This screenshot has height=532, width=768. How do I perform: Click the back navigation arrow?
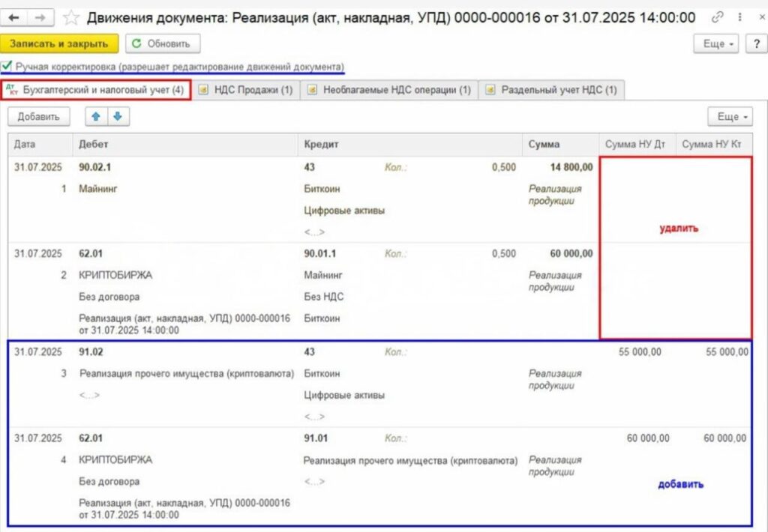14,16
